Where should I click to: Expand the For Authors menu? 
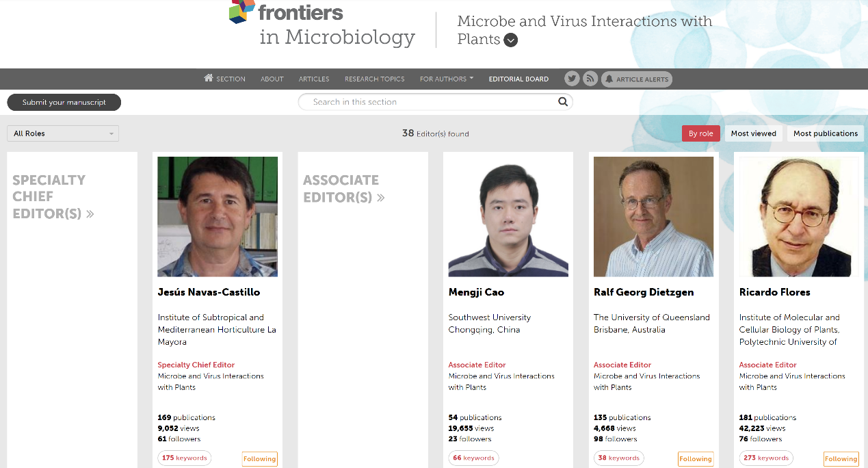(447, 79)
